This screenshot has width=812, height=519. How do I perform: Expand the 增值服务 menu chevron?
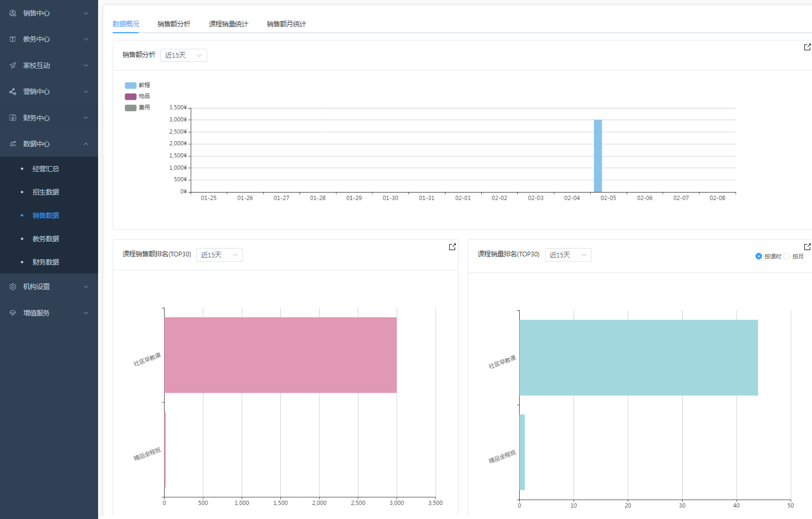pos(86,313)
